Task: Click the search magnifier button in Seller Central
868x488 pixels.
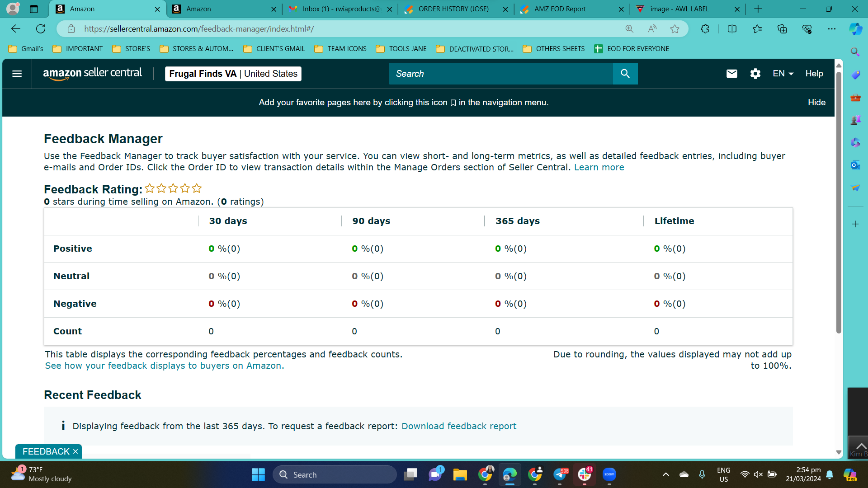Action: coord(625,74)
